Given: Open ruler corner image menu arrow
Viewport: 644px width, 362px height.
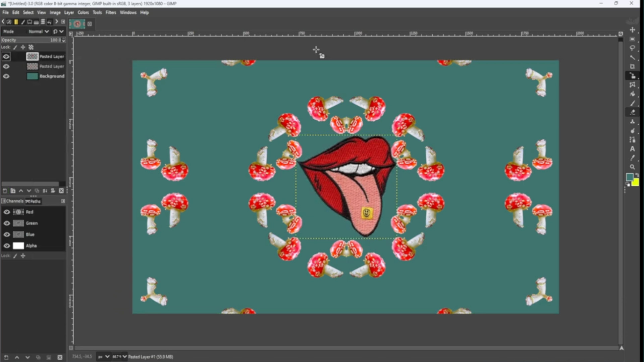Looking at the screenshot, I should click(71, 34).
